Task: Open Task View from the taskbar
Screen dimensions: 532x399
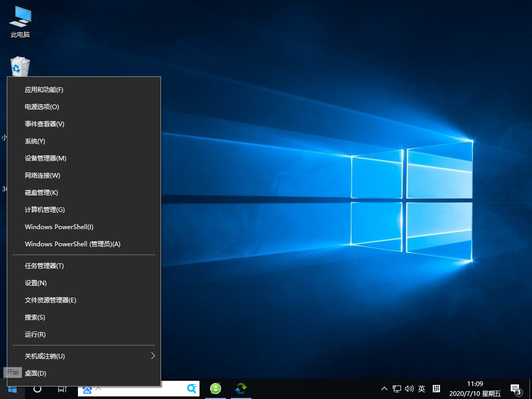Action: [x=62, y=389]
